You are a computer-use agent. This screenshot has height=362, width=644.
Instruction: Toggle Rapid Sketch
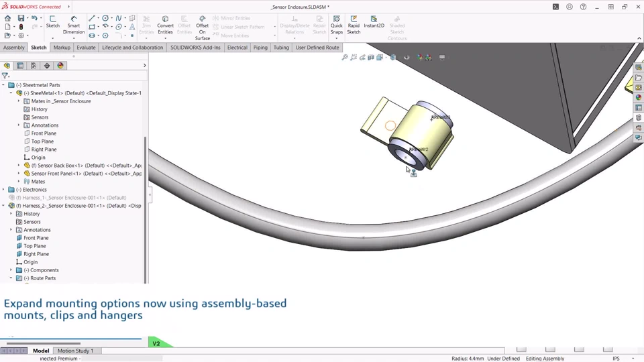coord(354,25)
